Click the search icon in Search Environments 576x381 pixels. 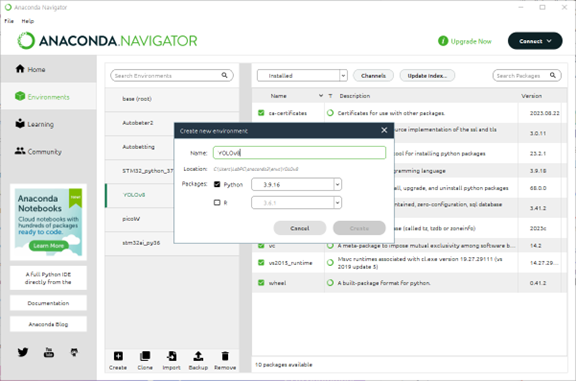(x=224, y=75)
